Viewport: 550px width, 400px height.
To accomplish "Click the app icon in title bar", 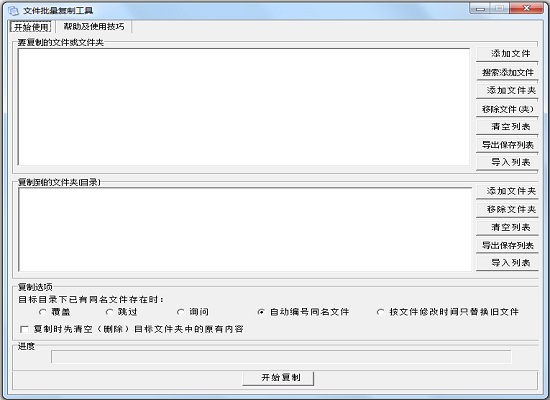I will (13, 11).
